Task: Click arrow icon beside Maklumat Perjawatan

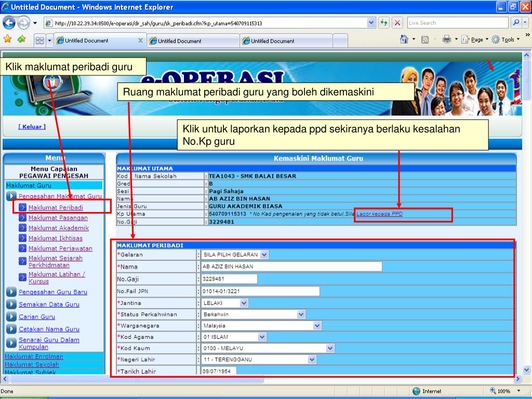Action: coord(23,248)
